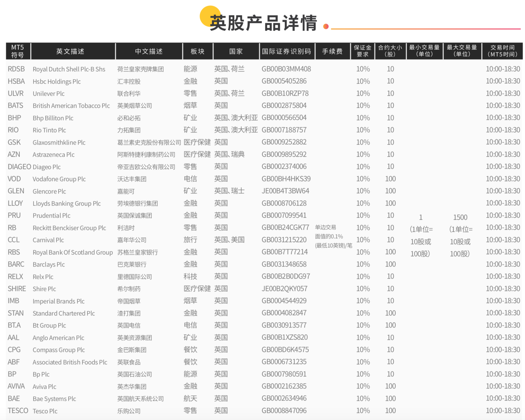Select the MT5符号 column header

point(18,51)
